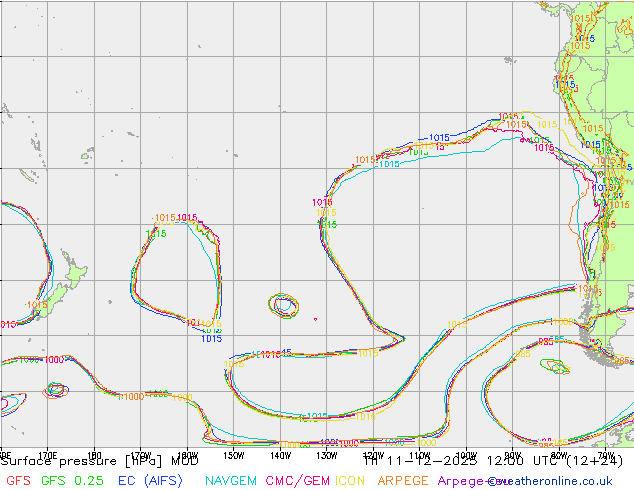Image resolution: width=634 pixels, height=490 pixels.
Task: Click the 170E longitude axis label
Action: click(47, 455)
